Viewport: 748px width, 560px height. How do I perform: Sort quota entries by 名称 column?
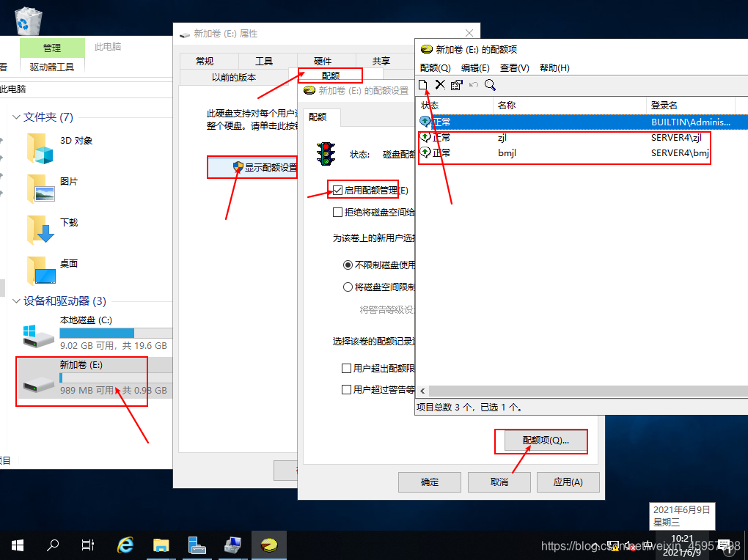pyautogui.click(x=570, y=105)
